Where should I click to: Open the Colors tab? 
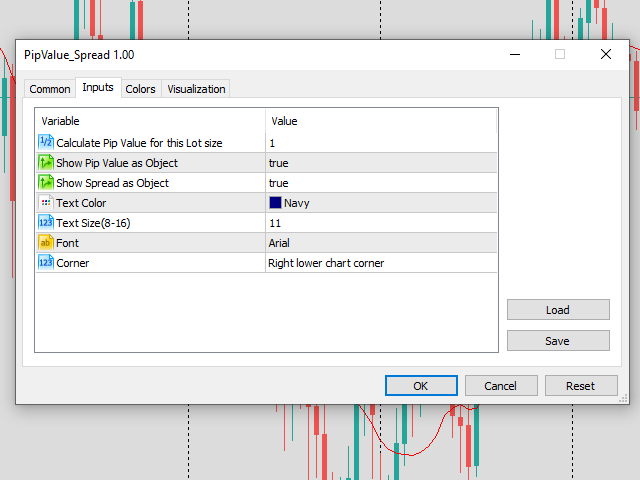tap(140, 89)
